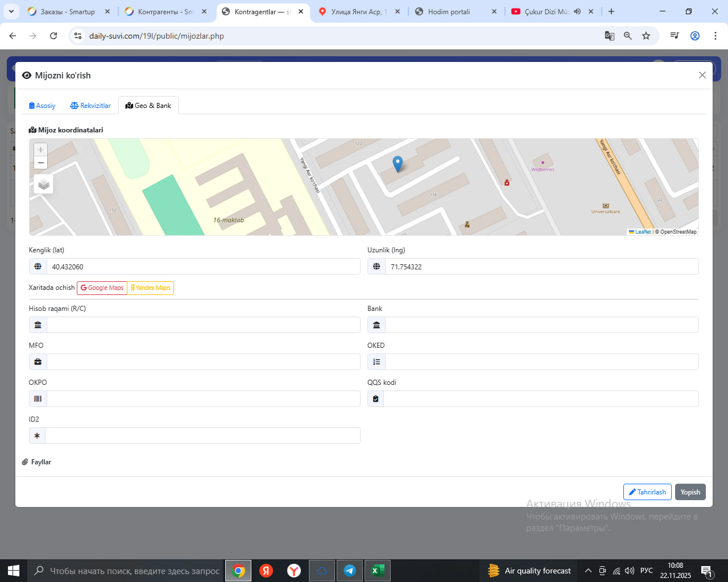Click the Chrome translate page icon
The width and height of the screenshot is (728, 582).
tap(609, 36)
